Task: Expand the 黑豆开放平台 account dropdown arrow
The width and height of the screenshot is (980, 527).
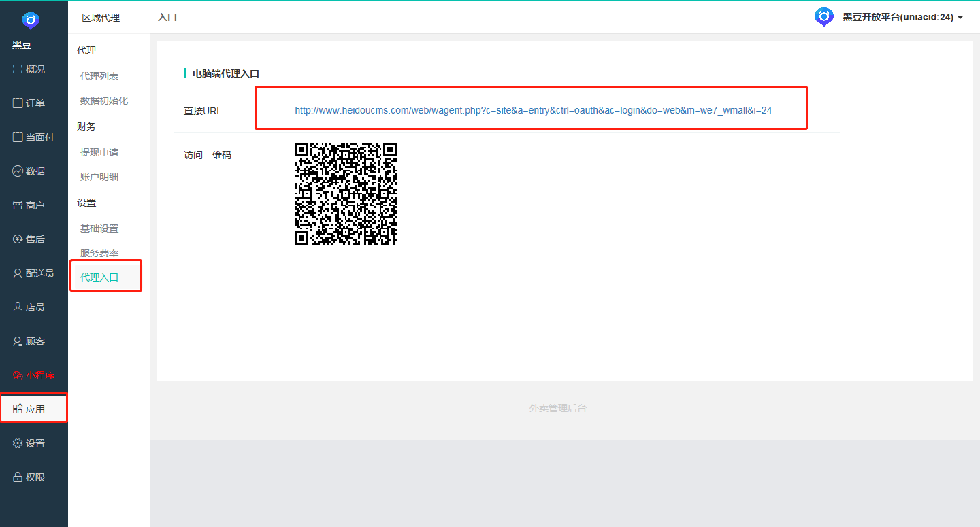Action: point(960,18)
